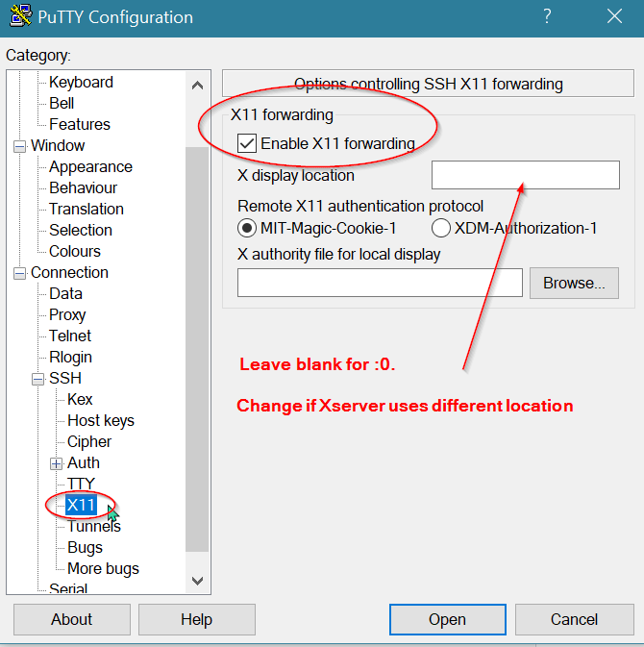Screen dimensions: 644x647
Task: Open Tunnels settings
Action: (x=93, y=526)
